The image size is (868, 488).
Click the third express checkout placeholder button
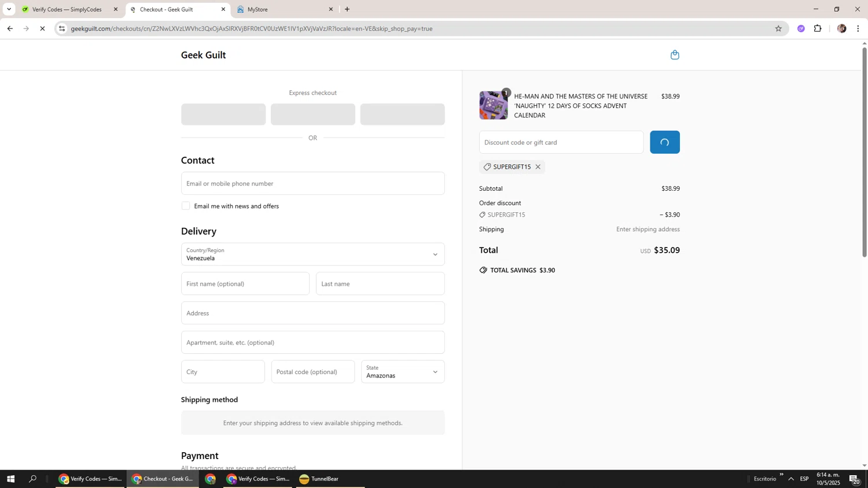tap(403, 114)
